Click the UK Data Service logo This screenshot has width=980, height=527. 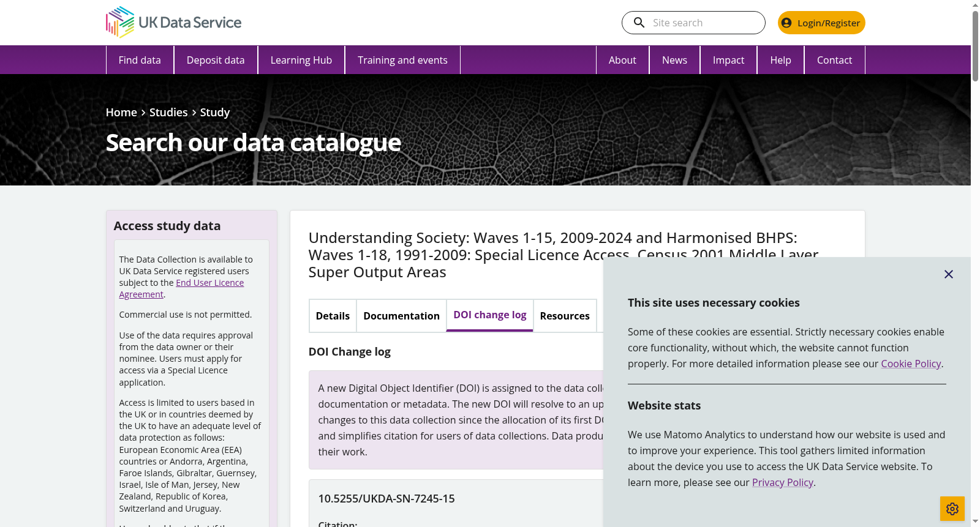[173, 23]
